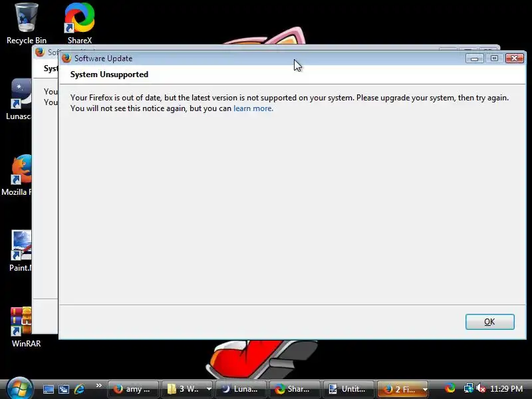Click muted volume icon in system tray
532x399 pixels.
[x=481, y=388]
